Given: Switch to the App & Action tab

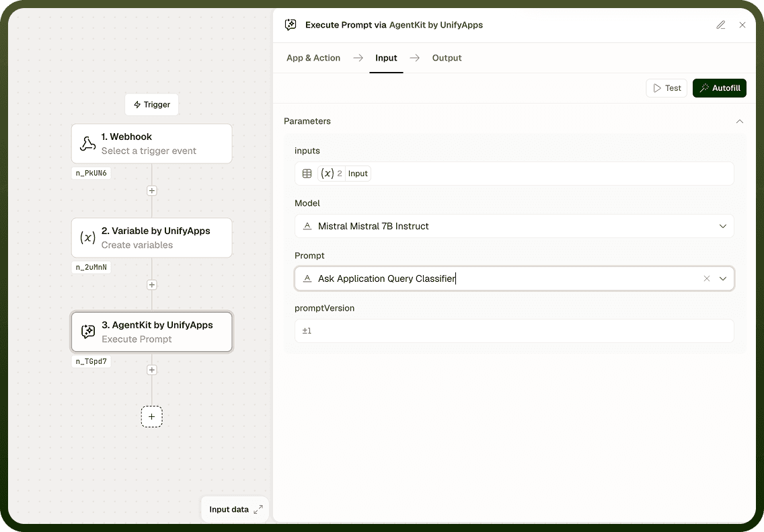Looking at the screenshot, I should (313, 58).
